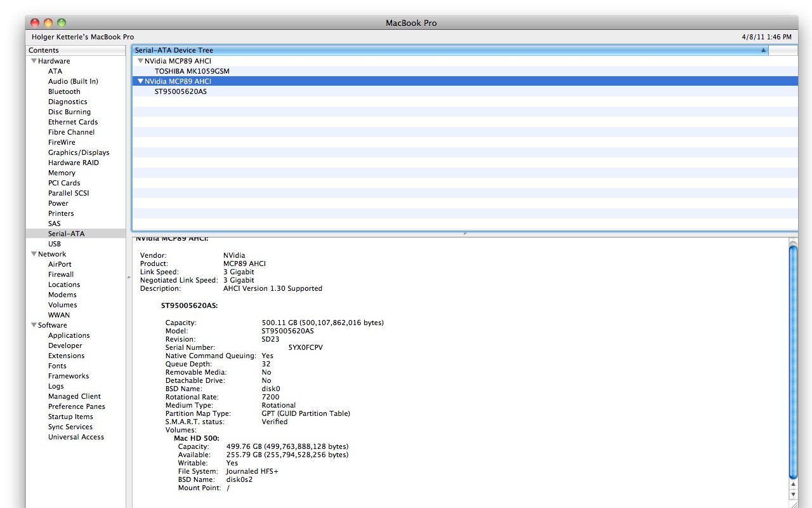This screenshot has height=508, width=812.
Task: Select Modems entry
Action: [x=62, y=295]
